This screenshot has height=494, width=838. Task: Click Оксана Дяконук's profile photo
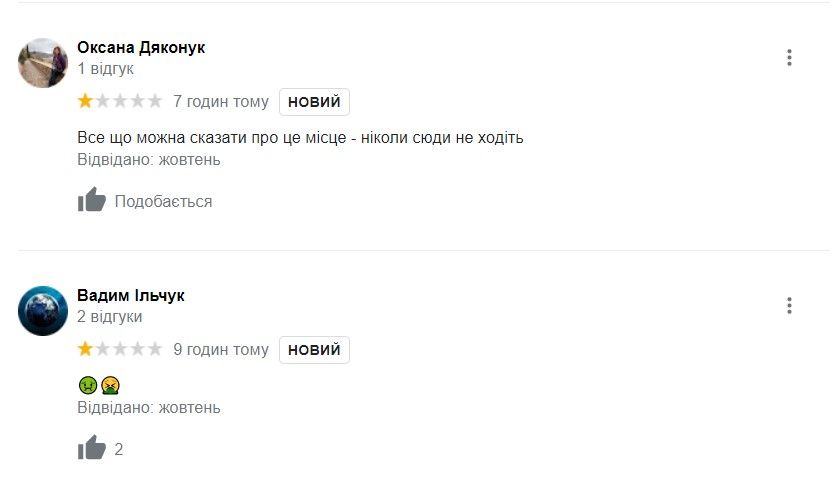point(43,63)
